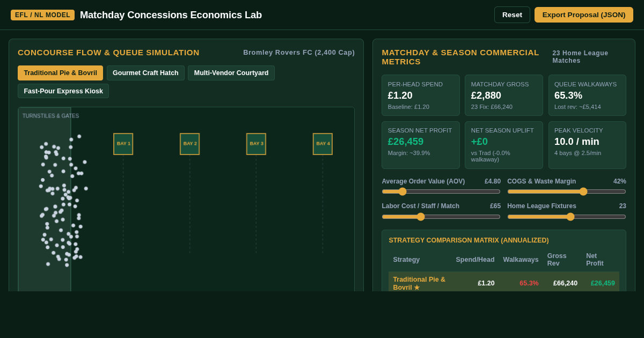This screenshot has width=644, height=338.
Task: Click the £4.80 AOV value
Action: click(x=493, y=181)
